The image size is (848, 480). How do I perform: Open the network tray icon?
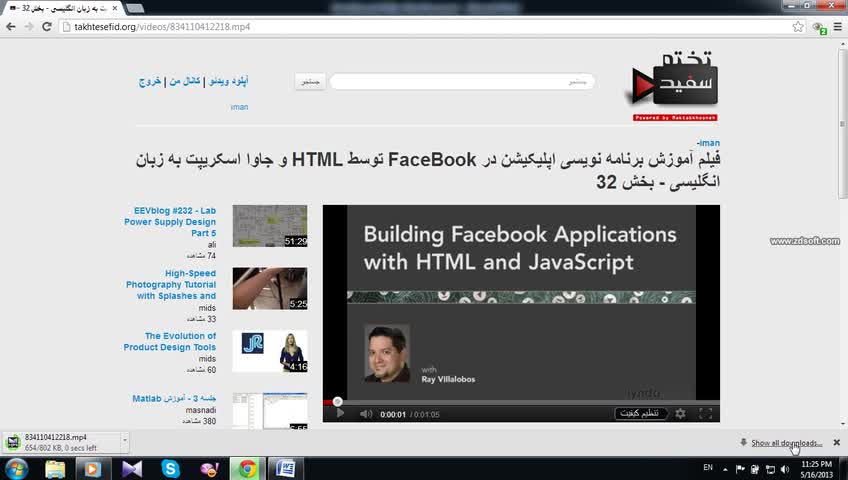(771, 469)
